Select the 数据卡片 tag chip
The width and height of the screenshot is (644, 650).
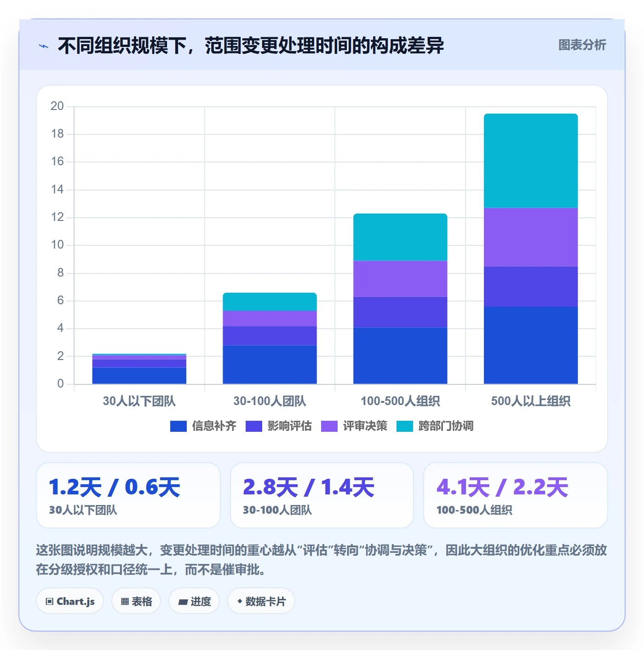point(261,601)
